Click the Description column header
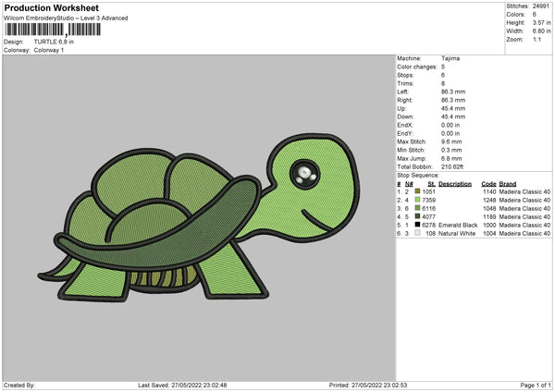 [455, 183]
